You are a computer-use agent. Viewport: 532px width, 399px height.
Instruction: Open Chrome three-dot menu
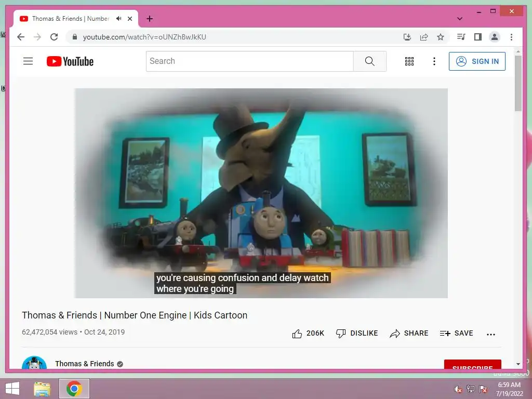click(x=511, y=37)
